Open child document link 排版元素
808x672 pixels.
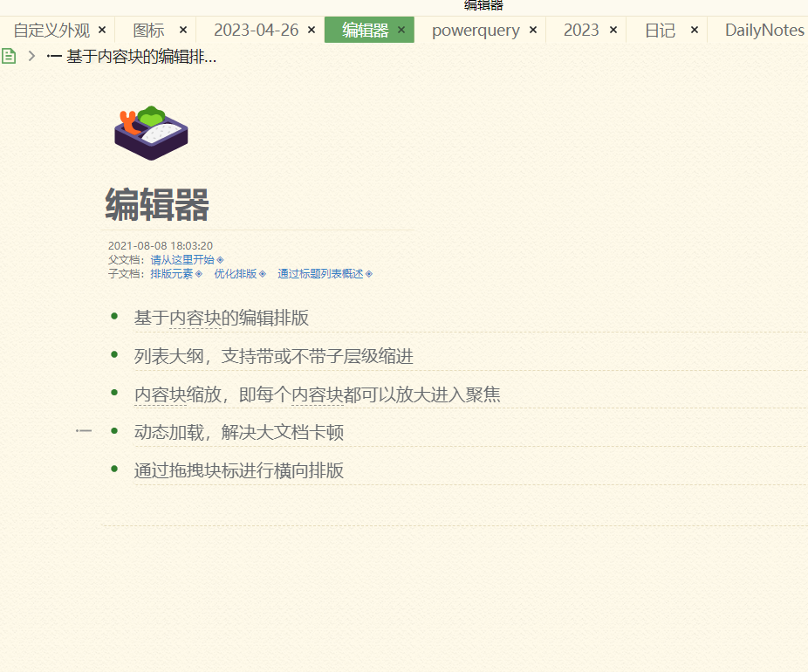pos(171,274)
